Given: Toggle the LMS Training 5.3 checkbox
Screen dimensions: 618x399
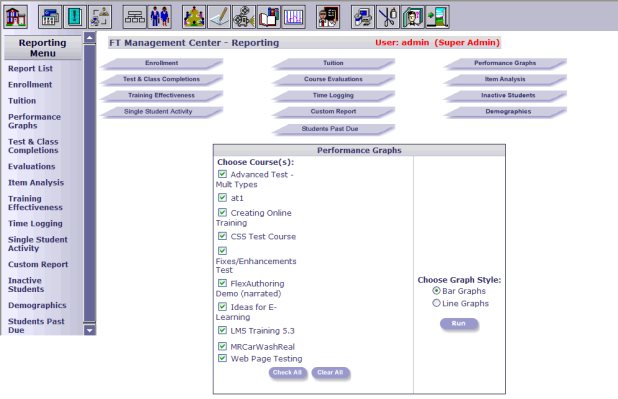Looking at the screenshot, I should coord(222,330).
